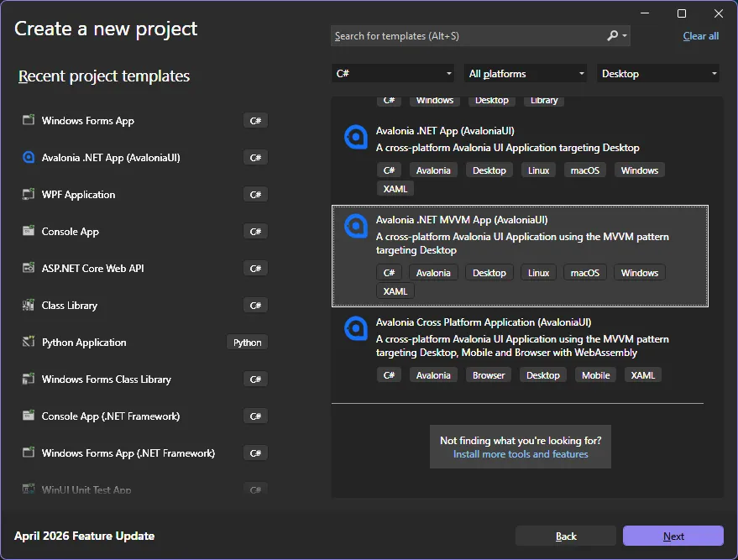Maximize the Create a new project window
Viewport: 738px width, 560px height.
point(682,13)
